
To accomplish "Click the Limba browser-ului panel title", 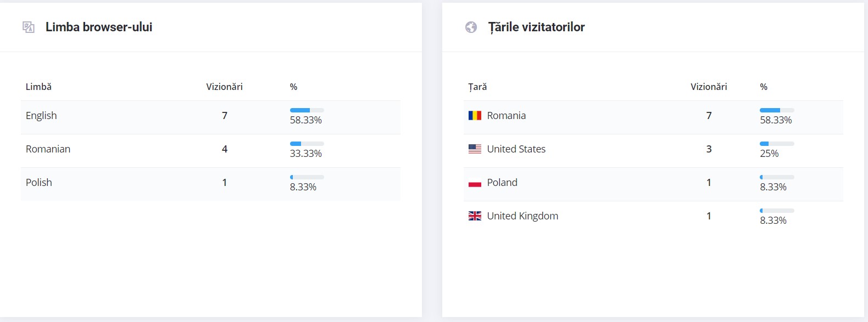I will tap(99, 27).
